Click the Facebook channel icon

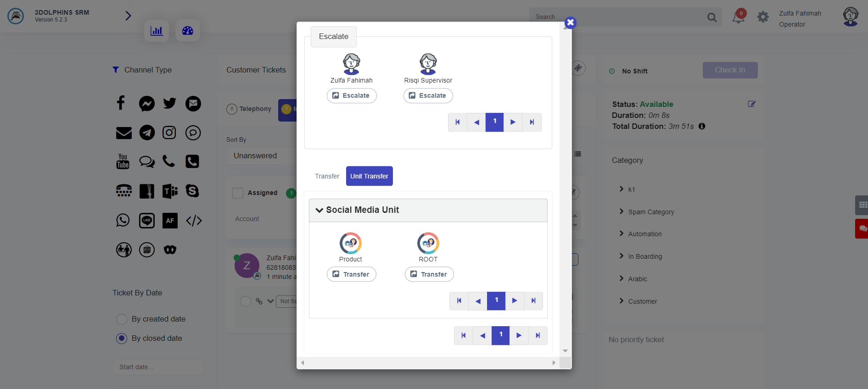click(121, 103)
